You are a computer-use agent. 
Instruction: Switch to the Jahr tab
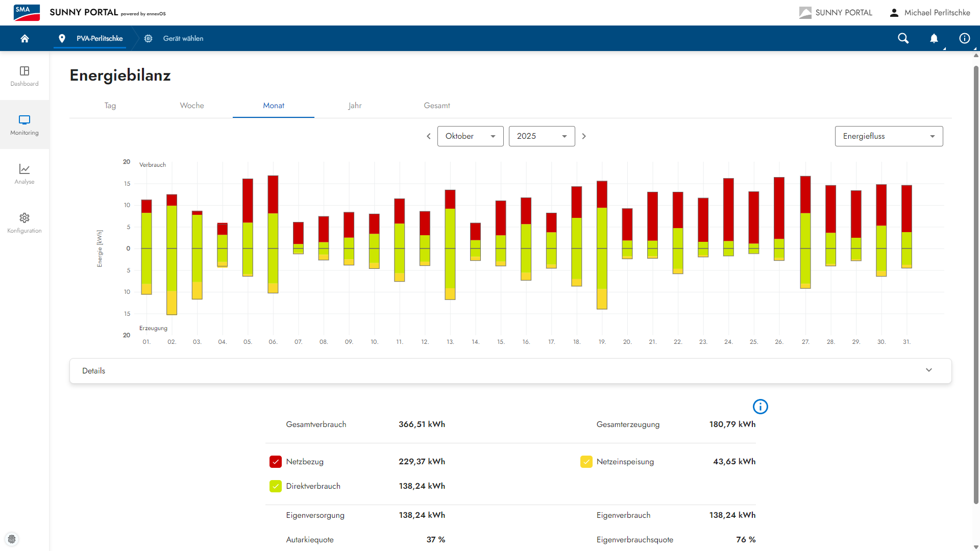(x=355, y=106)
